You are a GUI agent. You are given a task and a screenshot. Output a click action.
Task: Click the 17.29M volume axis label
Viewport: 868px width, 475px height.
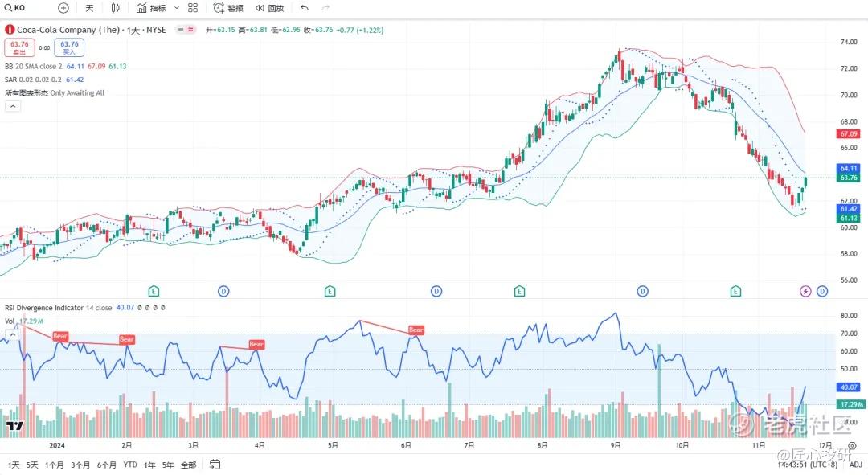pyautogui.click(x=851, y=405)
